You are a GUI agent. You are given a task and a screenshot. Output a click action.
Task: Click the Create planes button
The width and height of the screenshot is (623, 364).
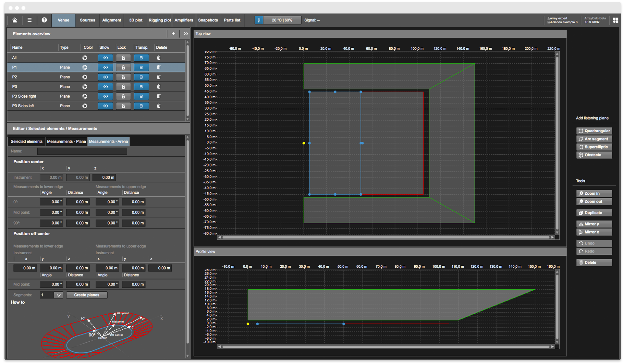(x=87, y=295)
